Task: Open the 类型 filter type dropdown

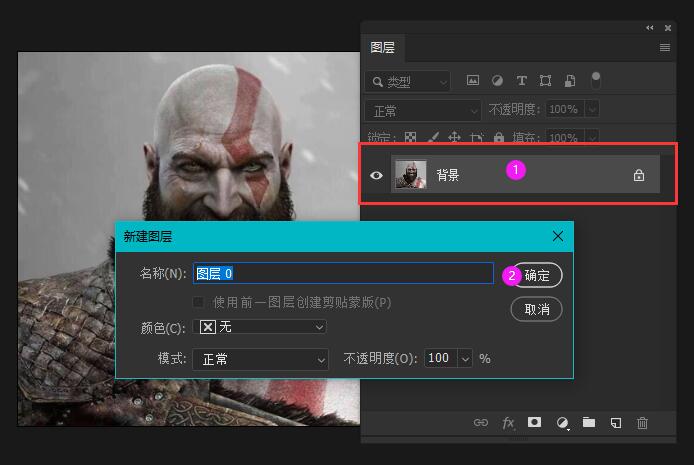Action: pyautogui.click(x=408, y=81)
